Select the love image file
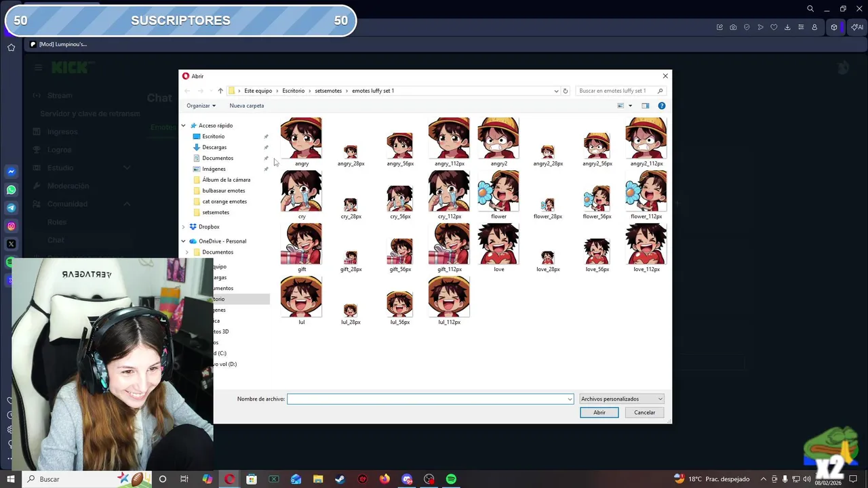 click(498, 248)
